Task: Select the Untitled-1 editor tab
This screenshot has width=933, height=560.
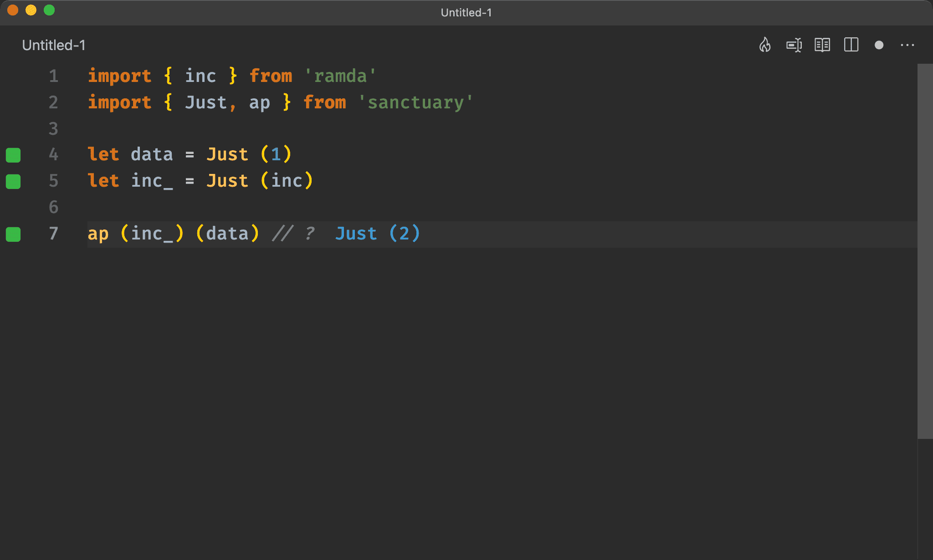Action: pos(54,45)
